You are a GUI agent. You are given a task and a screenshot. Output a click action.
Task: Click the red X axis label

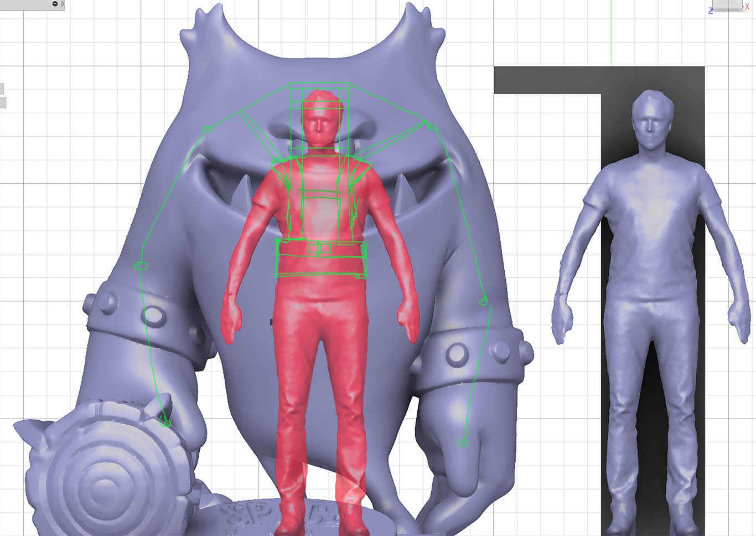coord(747,6)
